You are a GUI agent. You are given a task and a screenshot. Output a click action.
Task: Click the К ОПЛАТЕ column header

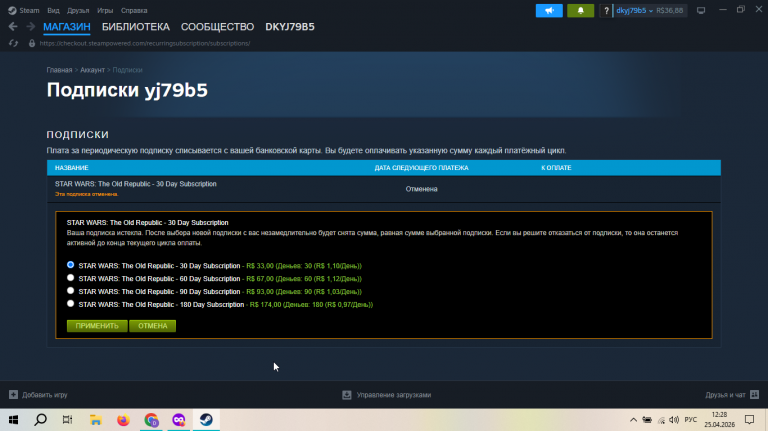(x=556, y=168)
